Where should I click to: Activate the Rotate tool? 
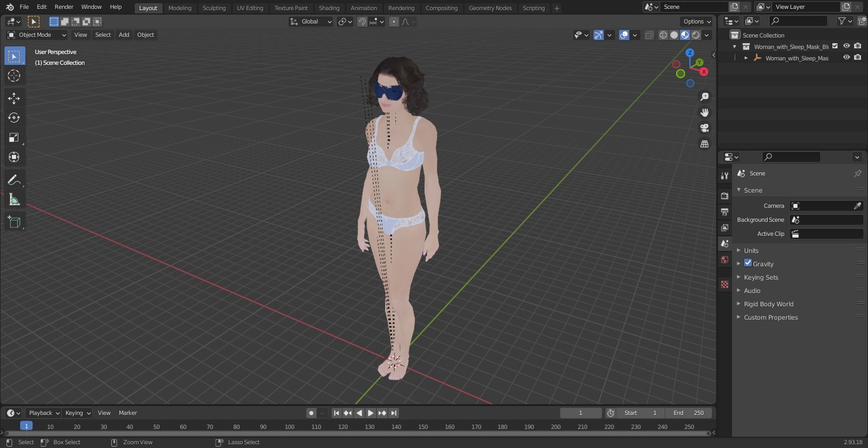click(x=14, y=118)
